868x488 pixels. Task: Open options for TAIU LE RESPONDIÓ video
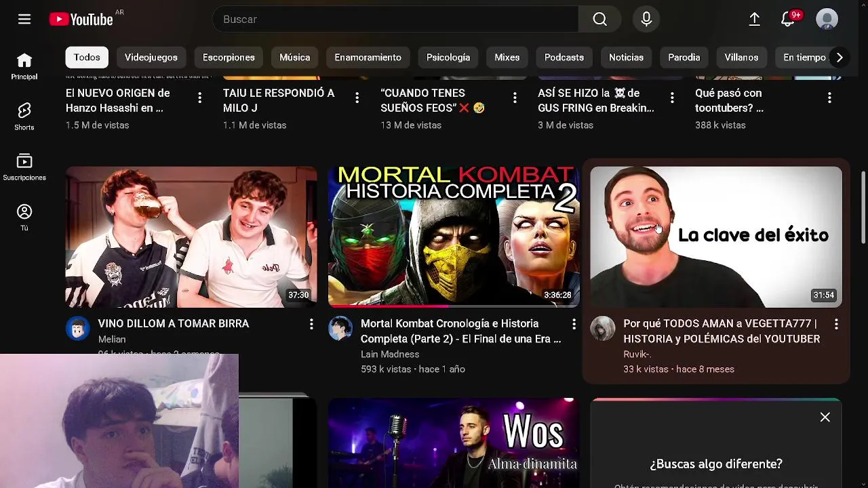tap(357, 98)
